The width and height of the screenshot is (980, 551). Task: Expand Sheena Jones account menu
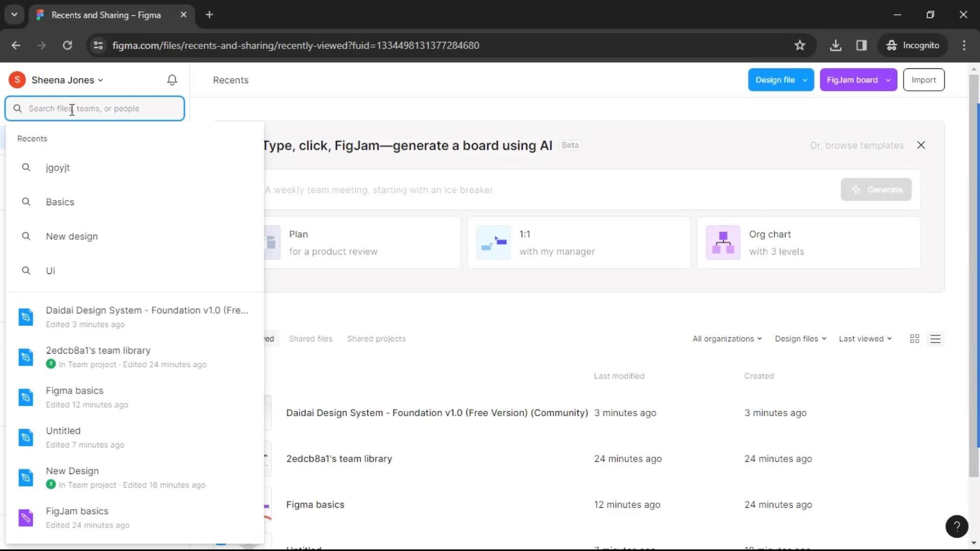[x=67, y=80]
